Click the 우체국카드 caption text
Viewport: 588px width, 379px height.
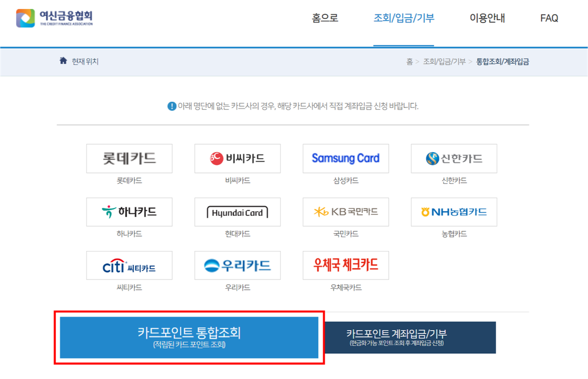tap(346, 288)
